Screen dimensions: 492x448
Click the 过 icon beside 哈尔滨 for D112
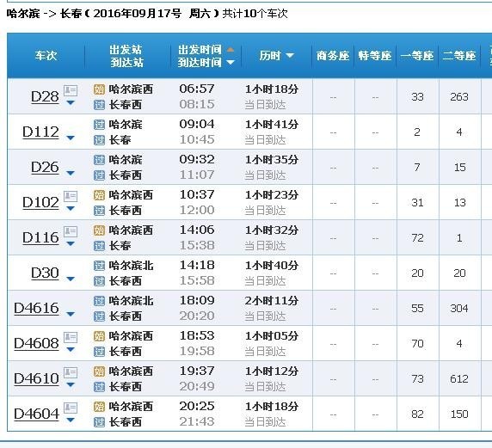[x=99, y=125]
